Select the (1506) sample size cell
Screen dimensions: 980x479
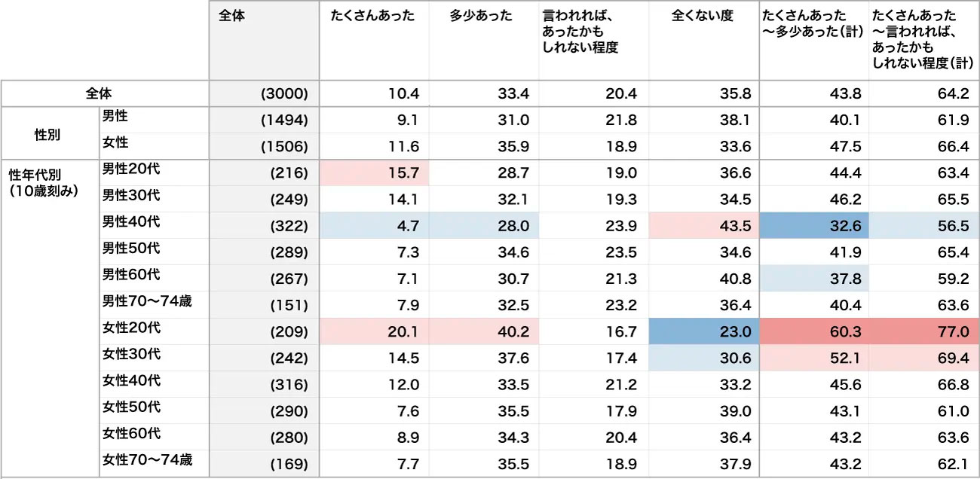284,147
